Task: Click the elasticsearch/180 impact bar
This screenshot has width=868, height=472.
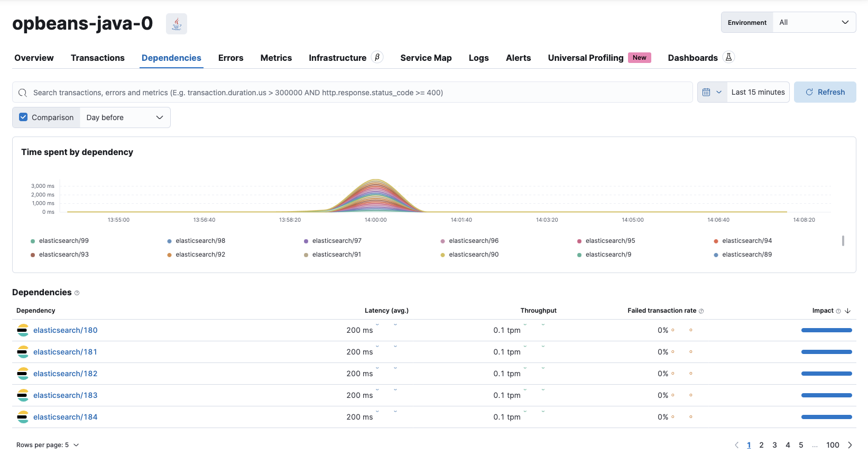Action: 827,330
